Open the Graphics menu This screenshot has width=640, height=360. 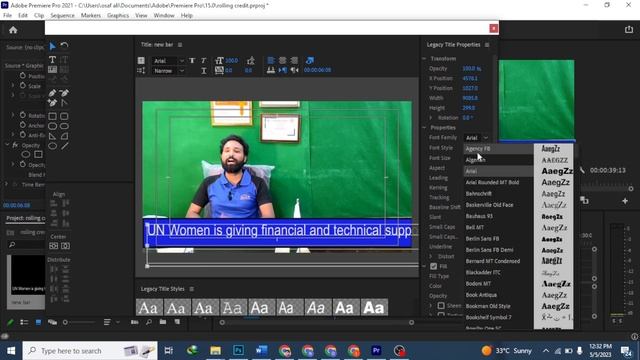118,16
